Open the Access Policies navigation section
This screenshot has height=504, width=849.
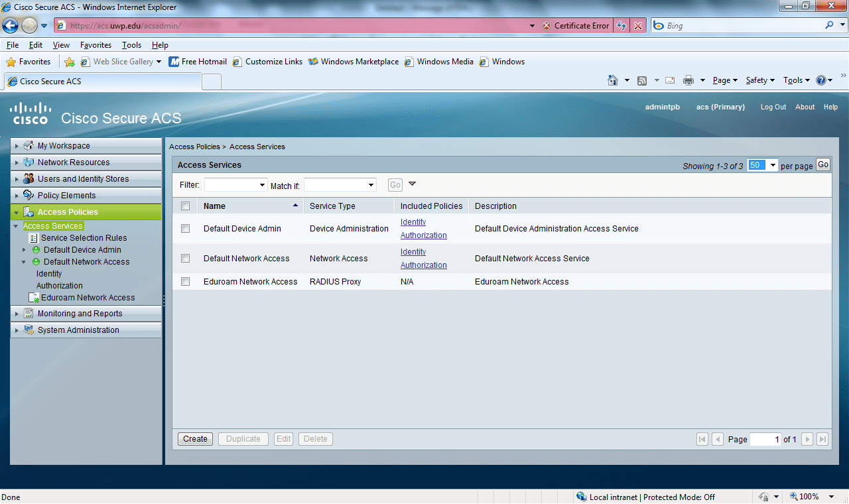86,212
